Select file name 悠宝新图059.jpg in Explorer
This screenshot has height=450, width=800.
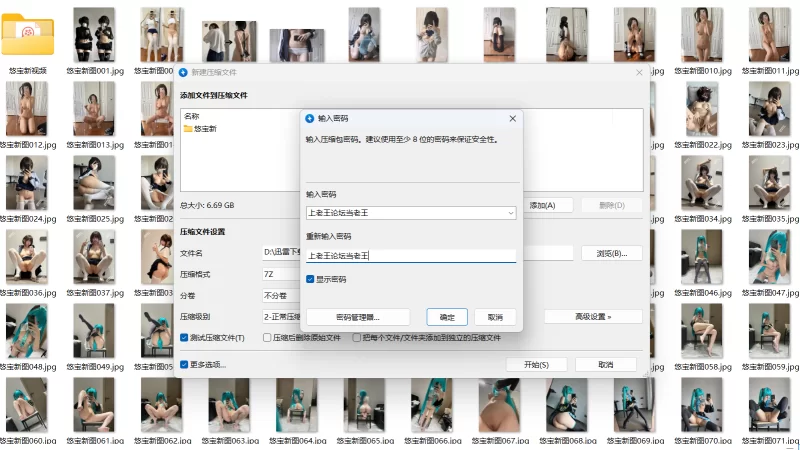click(770, 367)
